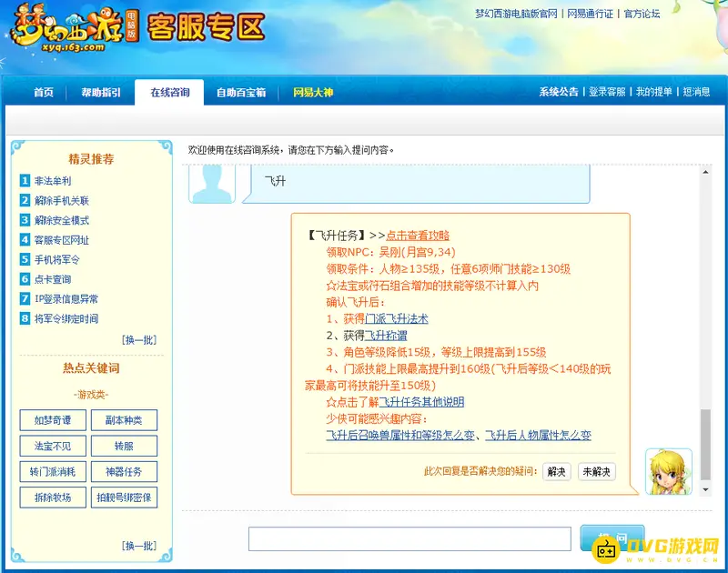Open 梦幻西游电脑版官网 link
The width and height of the screenshot is (728, 573).
(516, 14)
